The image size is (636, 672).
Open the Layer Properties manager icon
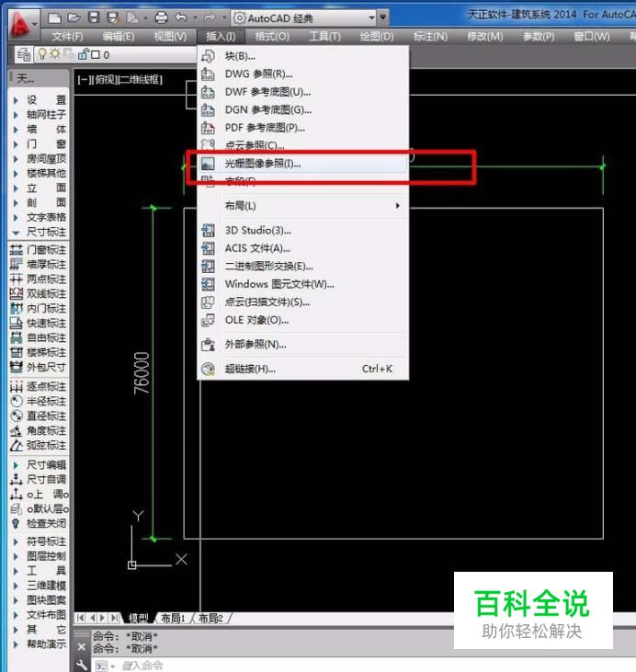24,54
